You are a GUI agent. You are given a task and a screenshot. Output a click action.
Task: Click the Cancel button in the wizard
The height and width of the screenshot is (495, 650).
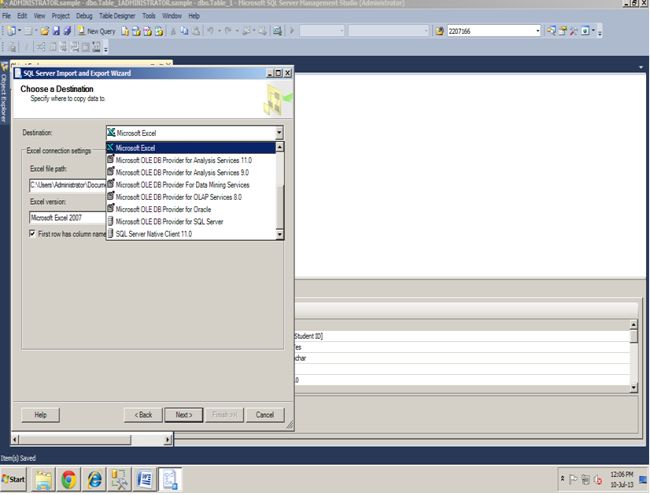point(265,415)
